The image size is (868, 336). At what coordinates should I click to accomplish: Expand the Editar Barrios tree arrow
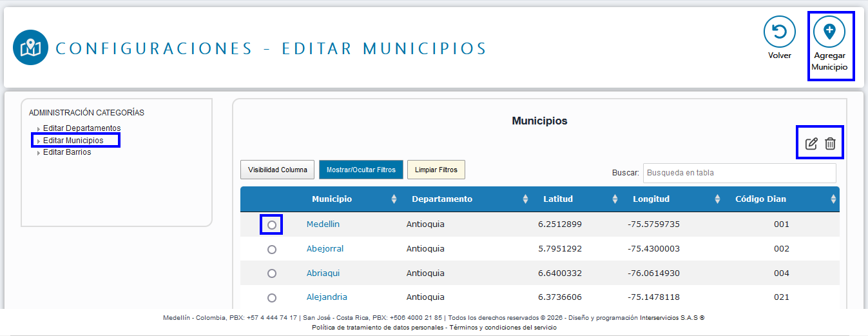(38, 153)
